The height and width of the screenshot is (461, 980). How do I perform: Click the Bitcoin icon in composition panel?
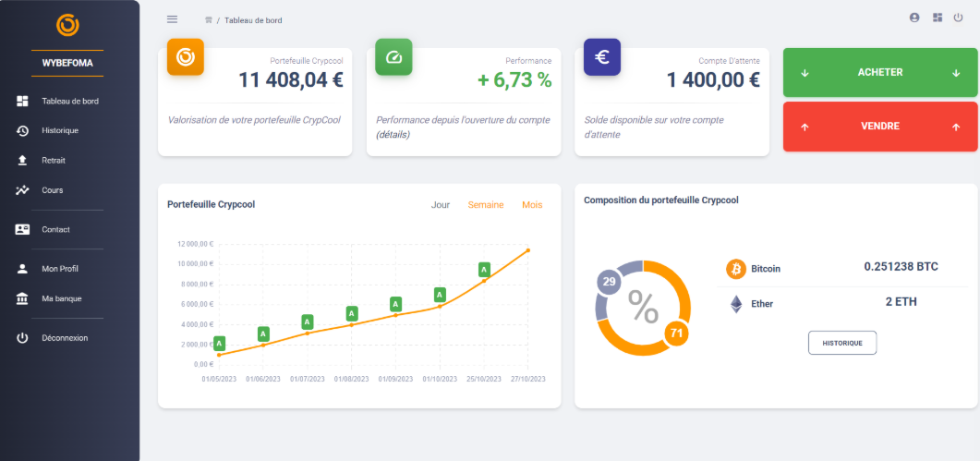click(736, 269)
